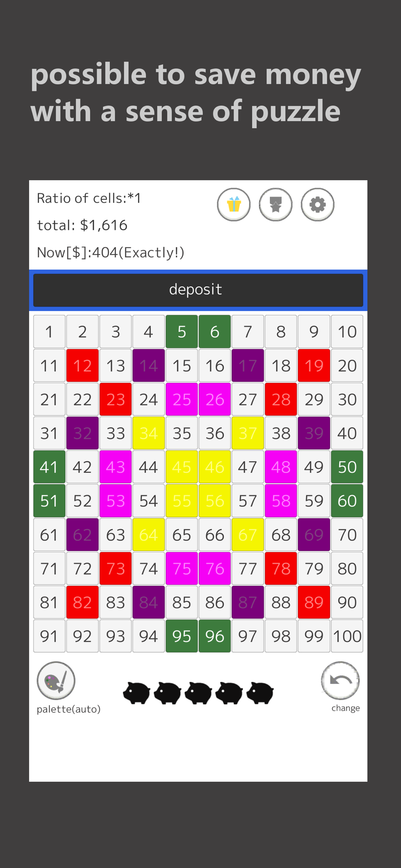Tap number cell 7
The width and height of the screenshot is (401, 868).
pyautogui.click(x=248, y=332)
